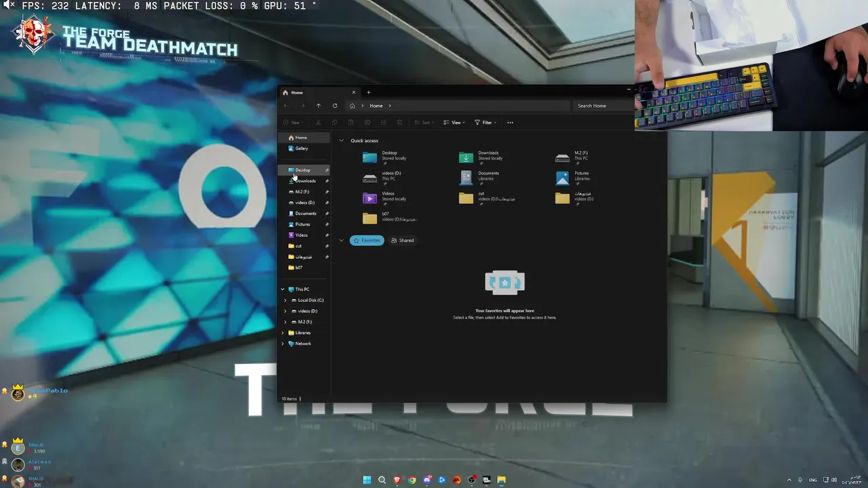868x488 pixels.
Task: Select the Home tab in File Explorer
Action: coord(318,92)
